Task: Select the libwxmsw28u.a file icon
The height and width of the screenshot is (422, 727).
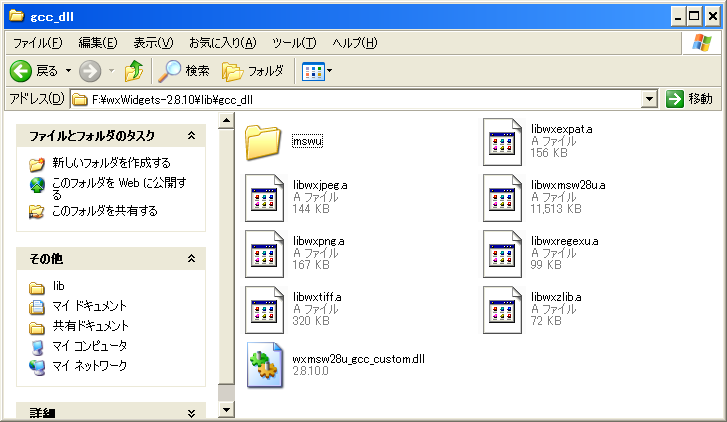Action: pos(502,198)
